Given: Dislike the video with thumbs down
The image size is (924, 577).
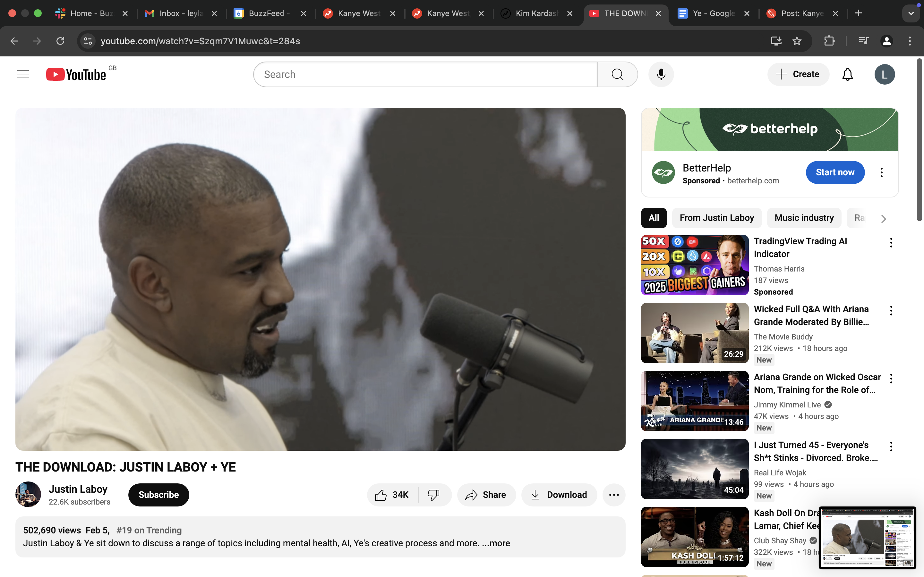Looking at the screenshot, I should point(434,495).
